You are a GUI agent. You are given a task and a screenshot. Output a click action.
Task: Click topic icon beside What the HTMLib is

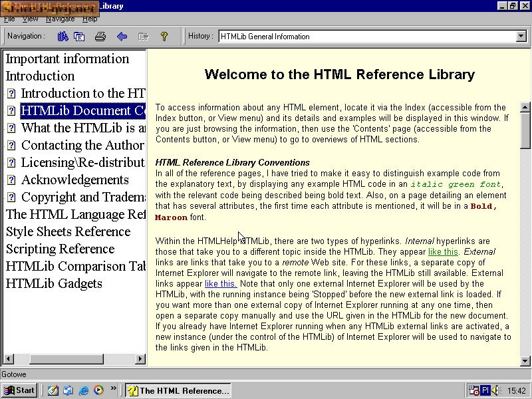click(11, 128)
